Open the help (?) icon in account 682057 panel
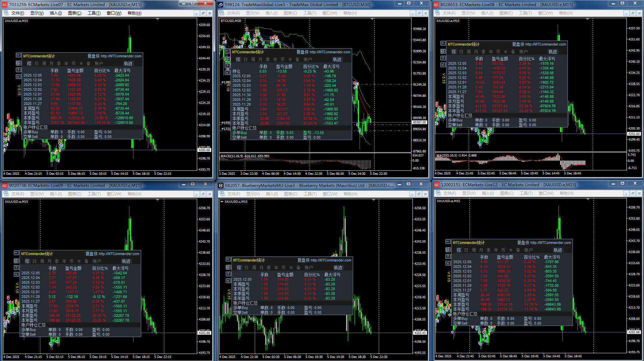 tap(228, 274)
